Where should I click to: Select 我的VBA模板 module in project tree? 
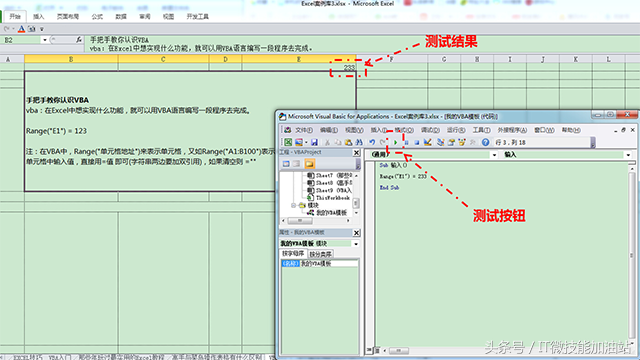point(327,213)
